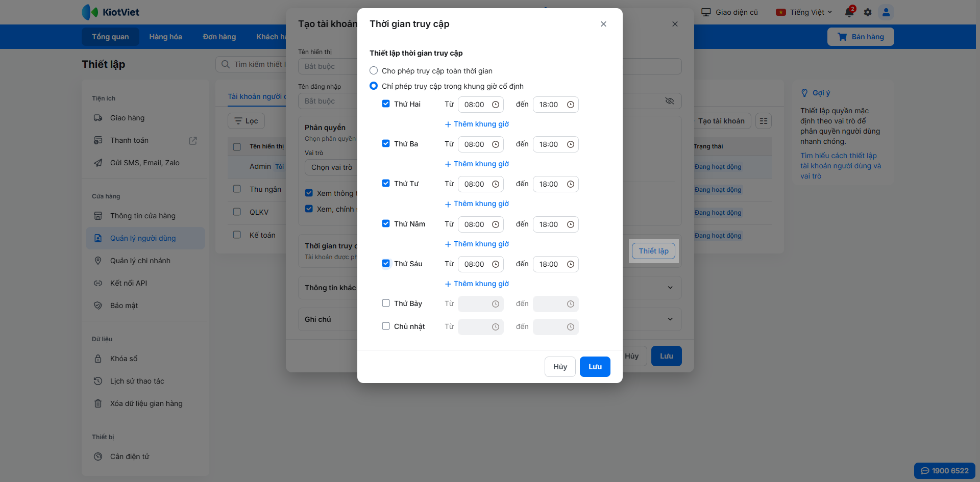The height and width of the screenshot is (482, 980).
Task: Expand the Ghi chú section
Action: tap(670, 319)
